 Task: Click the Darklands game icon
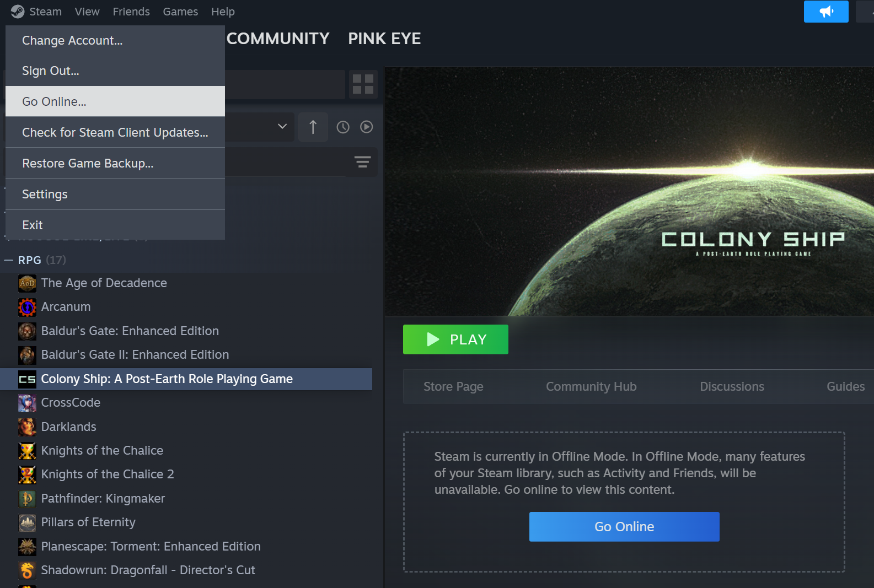[x=27, y=427]
